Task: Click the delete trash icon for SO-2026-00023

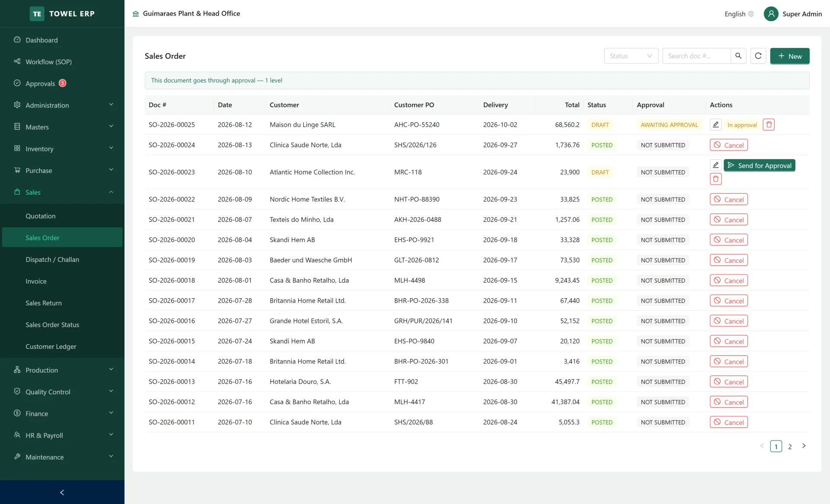Action: 716,179
